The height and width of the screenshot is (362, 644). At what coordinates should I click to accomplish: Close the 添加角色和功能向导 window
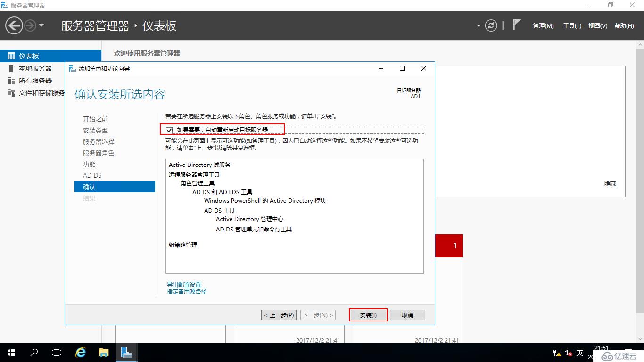pyautogui.click(x=424, y=68)
